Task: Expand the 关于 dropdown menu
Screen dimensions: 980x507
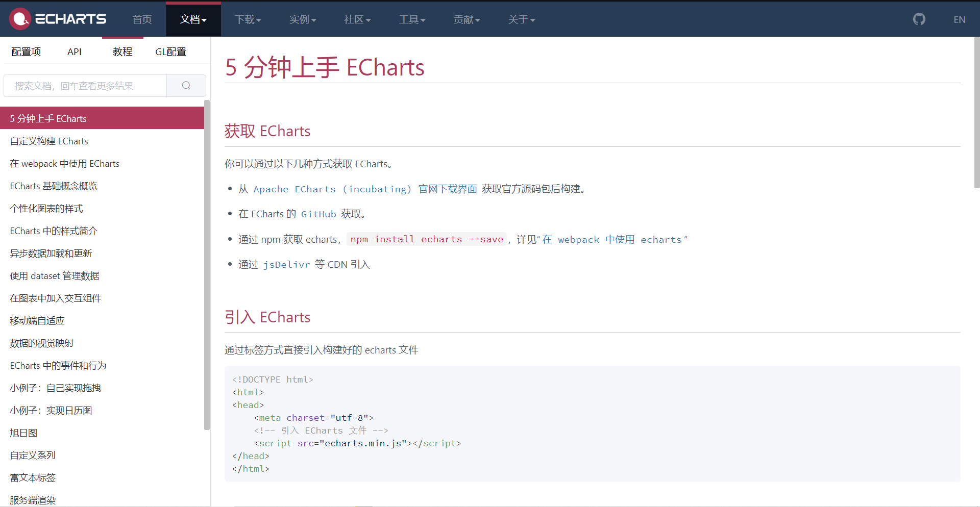Action: coord(522,19)
